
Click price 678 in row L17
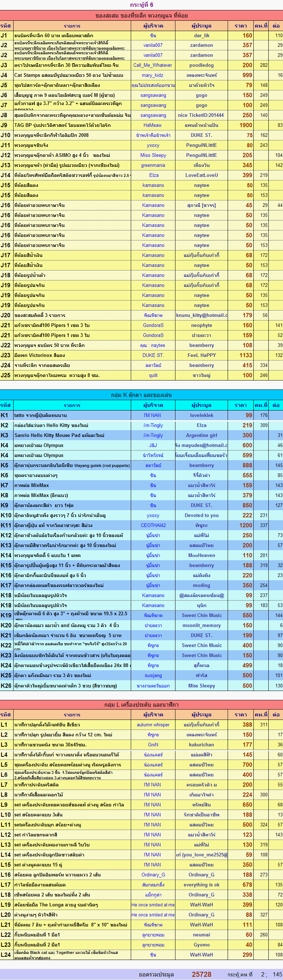click(x=247, y=885)
